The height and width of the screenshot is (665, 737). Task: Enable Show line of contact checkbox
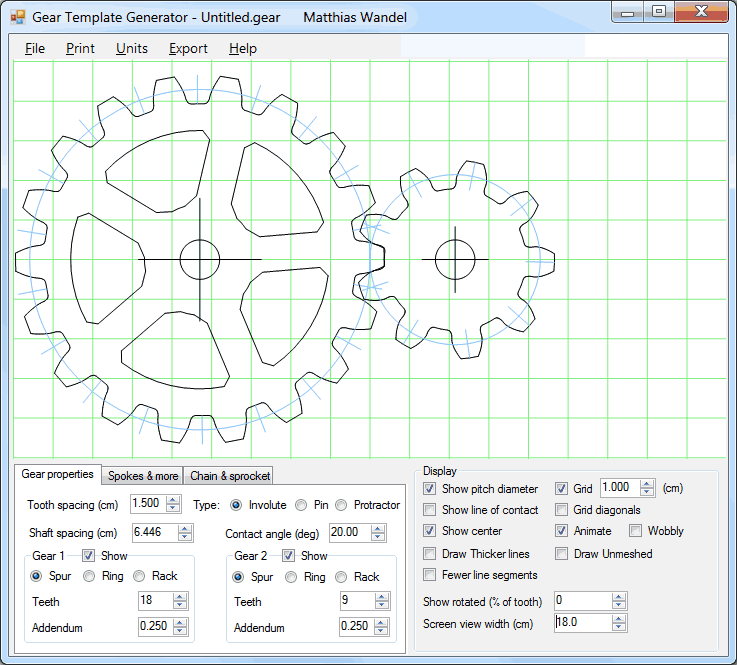430,510
